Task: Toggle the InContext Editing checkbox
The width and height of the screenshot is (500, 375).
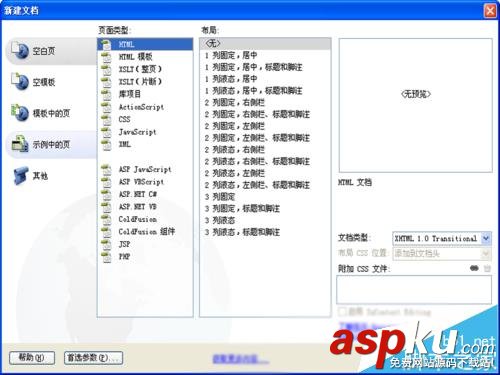Action: pyautogui.click(x=342, y=312)
